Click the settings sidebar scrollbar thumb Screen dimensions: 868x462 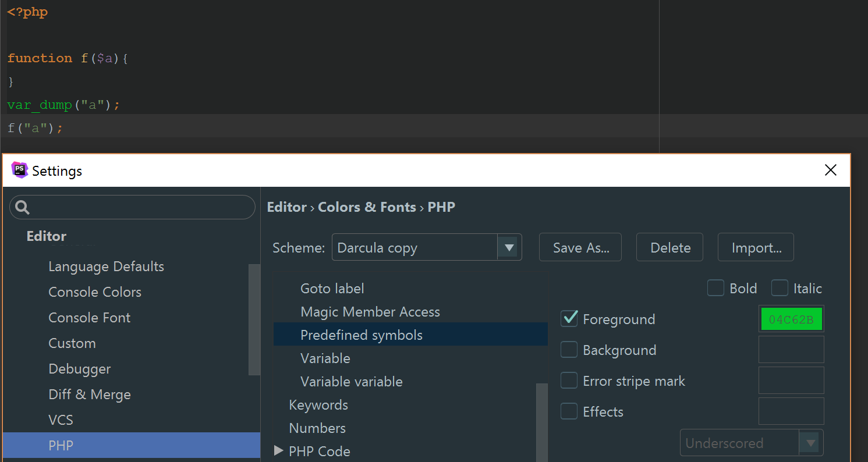[x=254, y=319]
